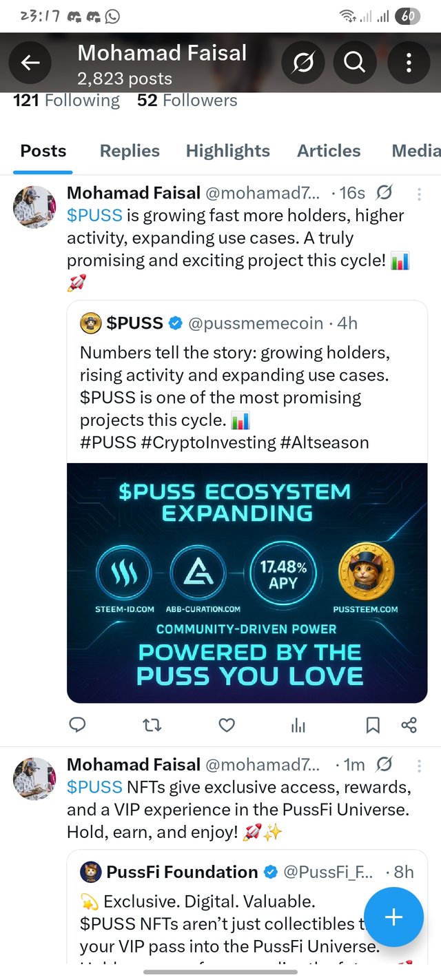The image size is (441, 980).
Task: Like the first post with heart icon
Action: pyautogui.click(x=227, y=724)
